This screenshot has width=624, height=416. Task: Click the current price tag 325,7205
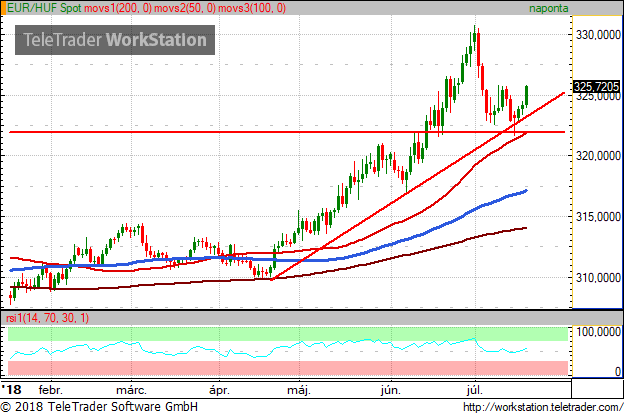(x=596, y=86)
